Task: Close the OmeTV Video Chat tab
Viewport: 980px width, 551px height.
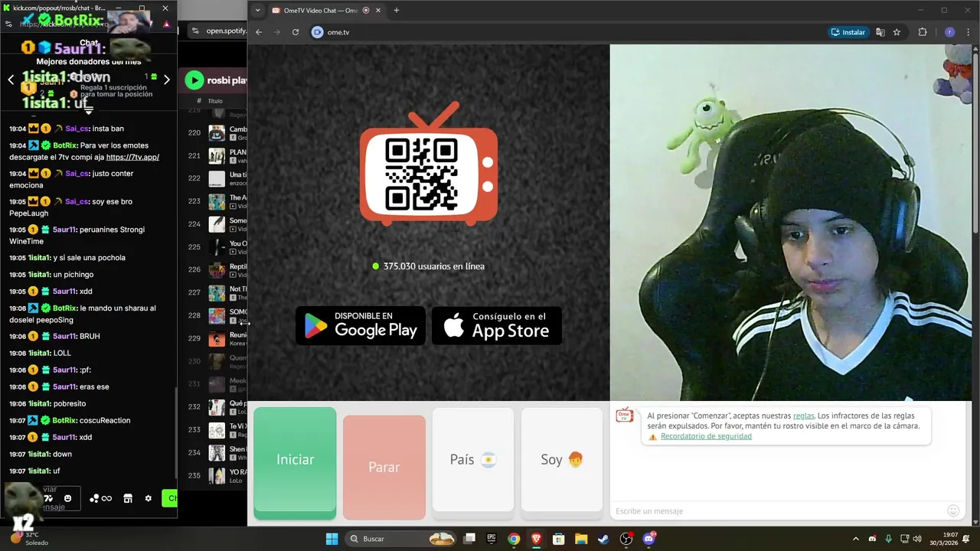Action: coord(379,11)
